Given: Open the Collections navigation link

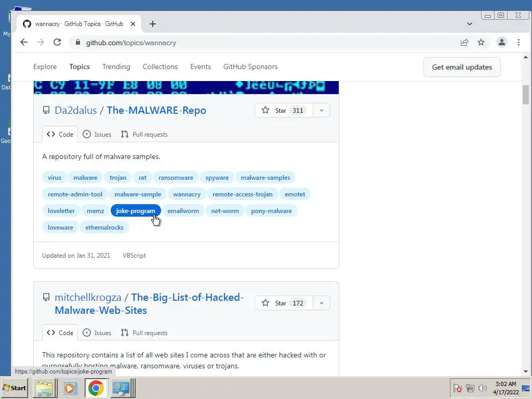Looking at the screenshot, I should tap(160, 67).
